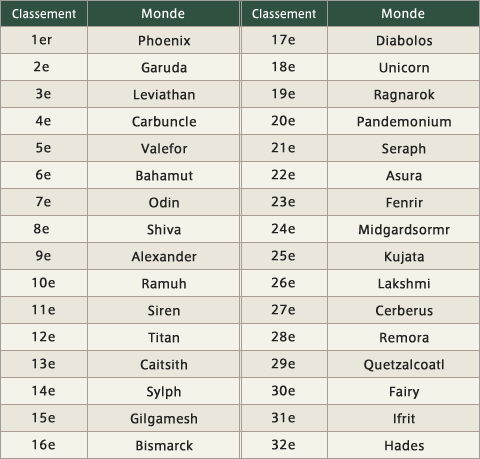Select the Lakshmi world entry
480x459 pixels.
click(x=404, y=283)
